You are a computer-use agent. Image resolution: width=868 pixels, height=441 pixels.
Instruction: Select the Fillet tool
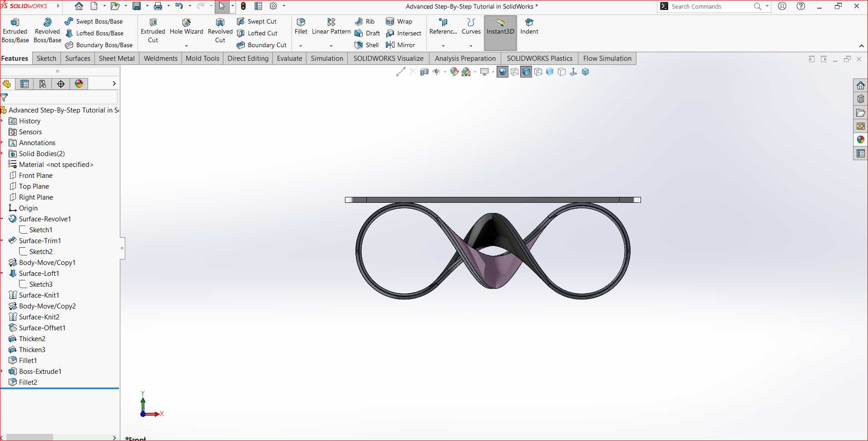click(x=301, y=26)
